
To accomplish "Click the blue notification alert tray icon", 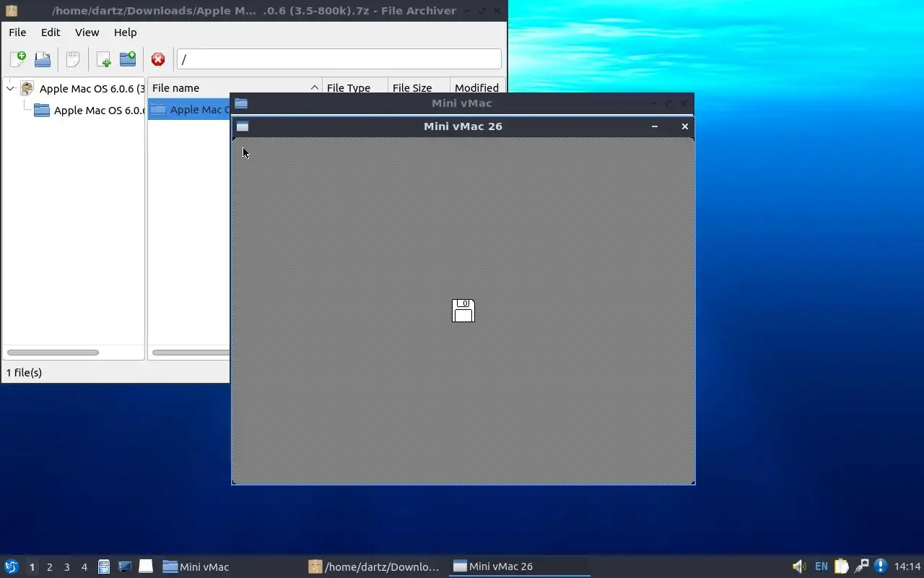I will coord(880,566).
